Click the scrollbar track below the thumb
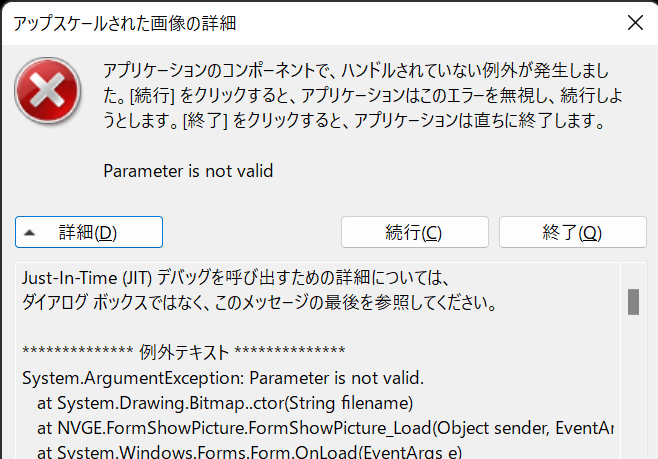 tap(633, 386)
